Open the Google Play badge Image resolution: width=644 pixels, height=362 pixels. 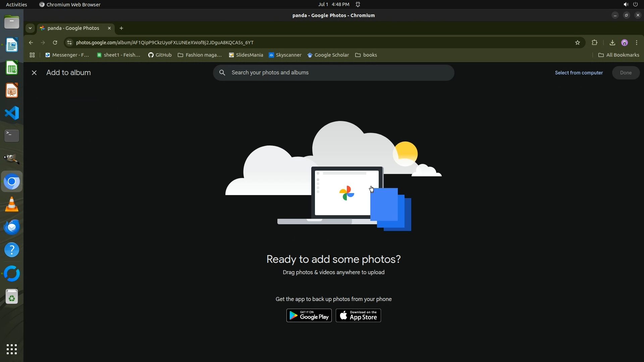[309, 315]
